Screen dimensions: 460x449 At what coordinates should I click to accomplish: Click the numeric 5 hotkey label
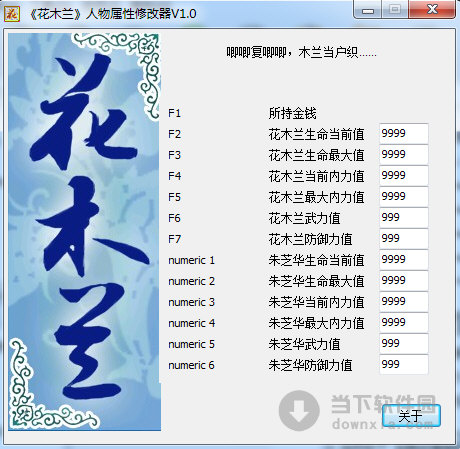pos(191,344)
